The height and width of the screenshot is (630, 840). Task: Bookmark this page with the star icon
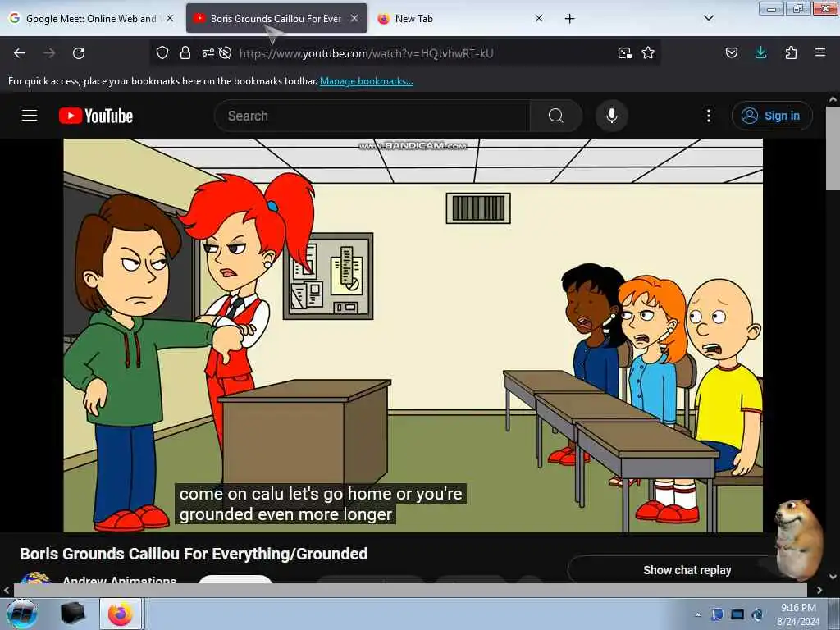(648, 52)
